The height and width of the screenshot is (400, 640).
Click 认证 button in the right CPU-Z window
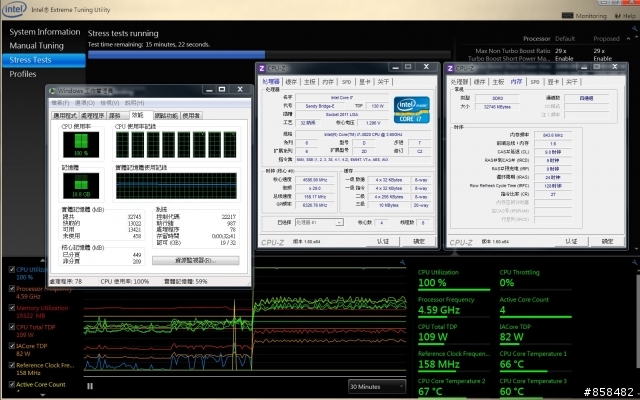(571, 241)
